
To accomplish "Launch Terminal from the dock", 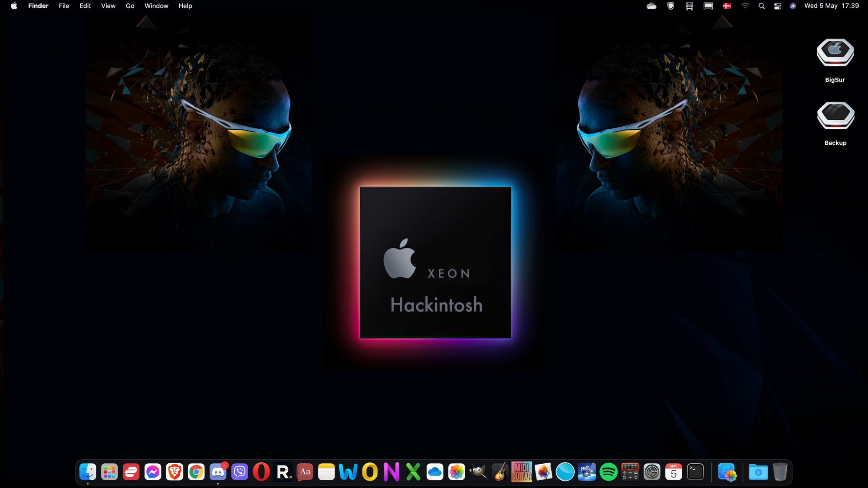I will click(695, 472).
